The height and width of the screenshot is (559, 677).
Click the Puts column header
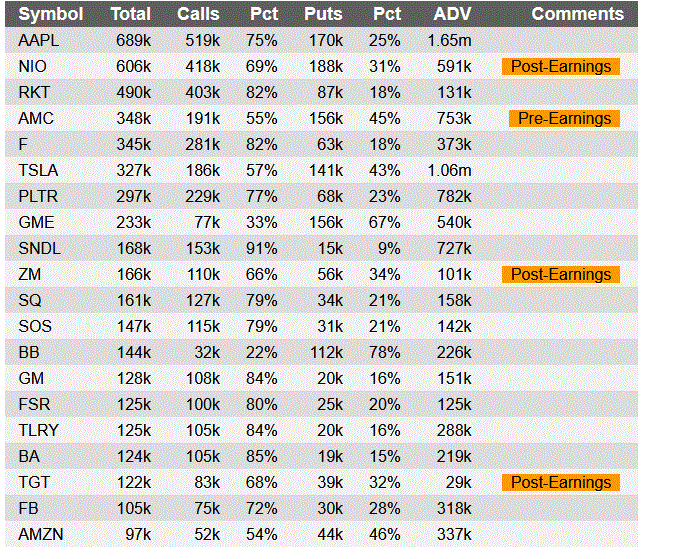(x=322, y=14)
